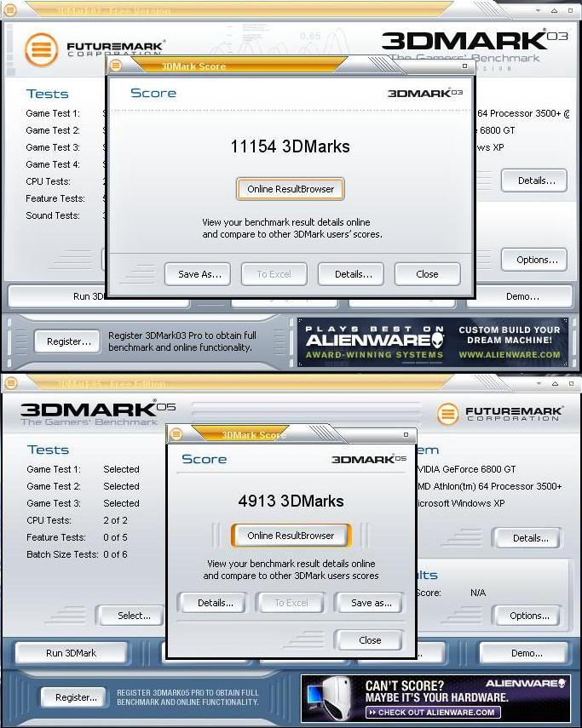This screenshot has height=728, width=582.
Task: Click the orange icon on the 3DMark05 Score dialog title bar
Action: [176, 434]
